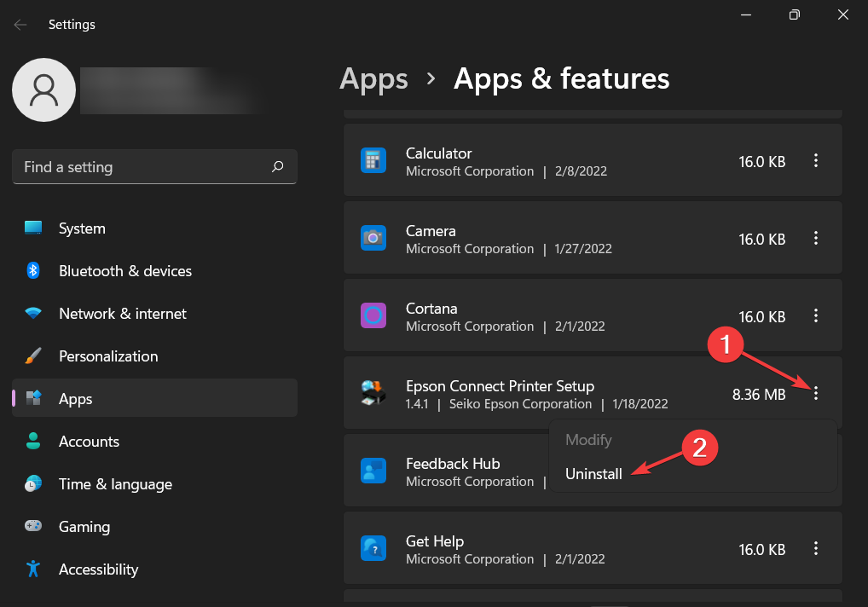
Task: Select Uninstall from the context menu
Action: point(593,473)
